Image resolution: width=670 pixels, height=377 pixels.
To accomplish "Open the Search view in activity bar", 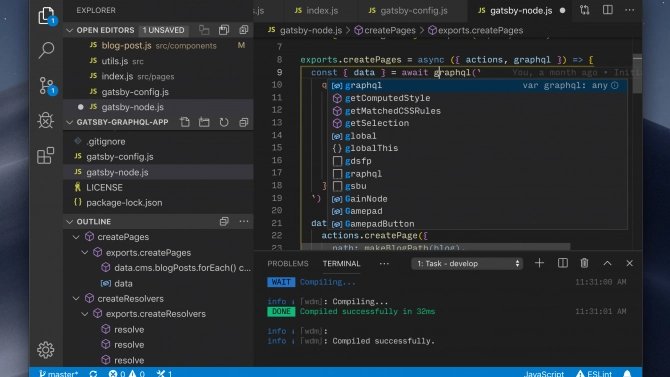I will 46,50.
